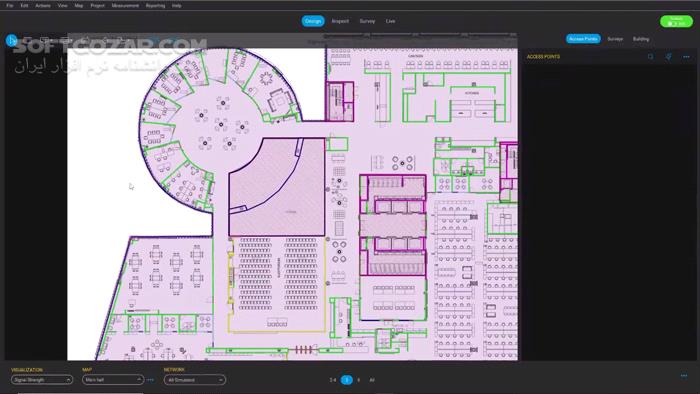700x394 pixels.
Task: Open the Measurement menu
Action: point(125,6)
